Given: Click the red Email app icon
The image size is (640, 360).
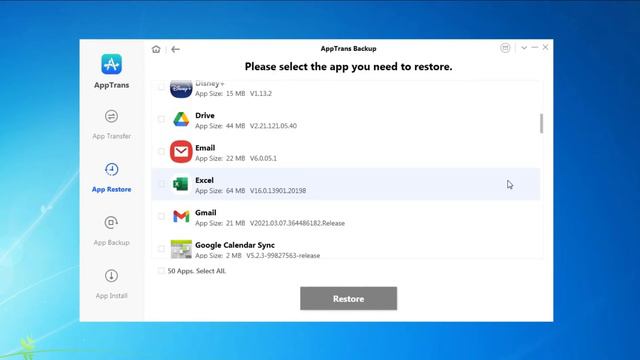Looking at the screenshot, I should 181,152.
